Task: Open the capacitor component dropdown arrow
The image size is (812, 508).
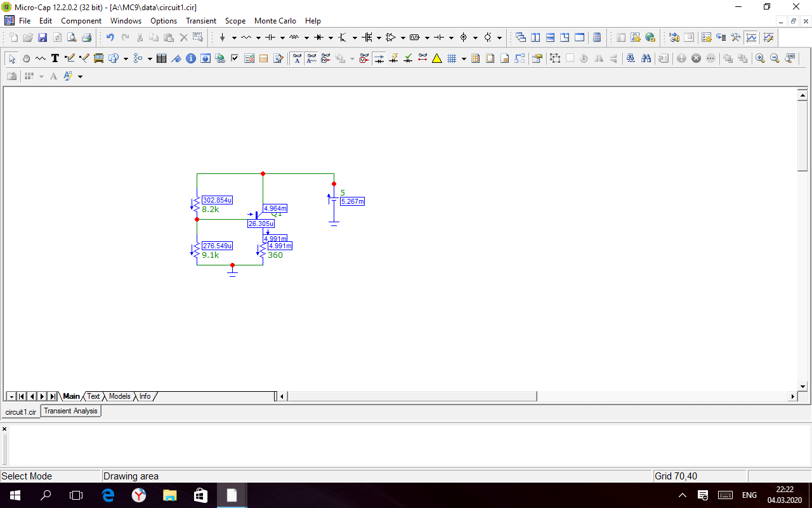Action: click(x=282, y=37)
